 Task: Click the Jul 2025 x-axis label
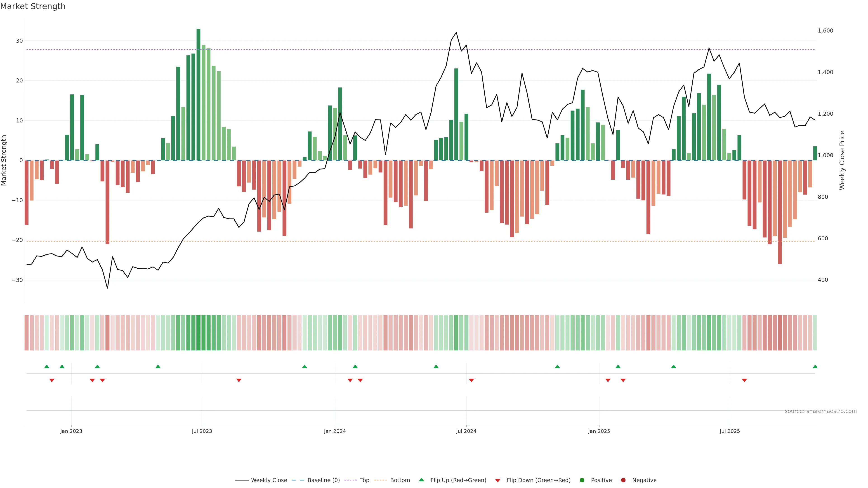click(x=729, y=431)
